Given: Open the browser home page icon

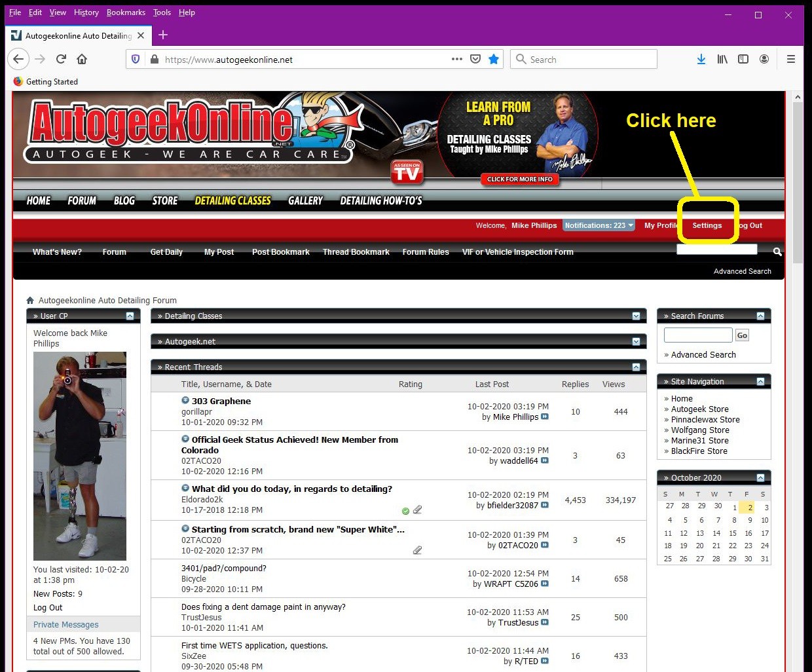Looking at the screenshot, I should click(82, 59).
